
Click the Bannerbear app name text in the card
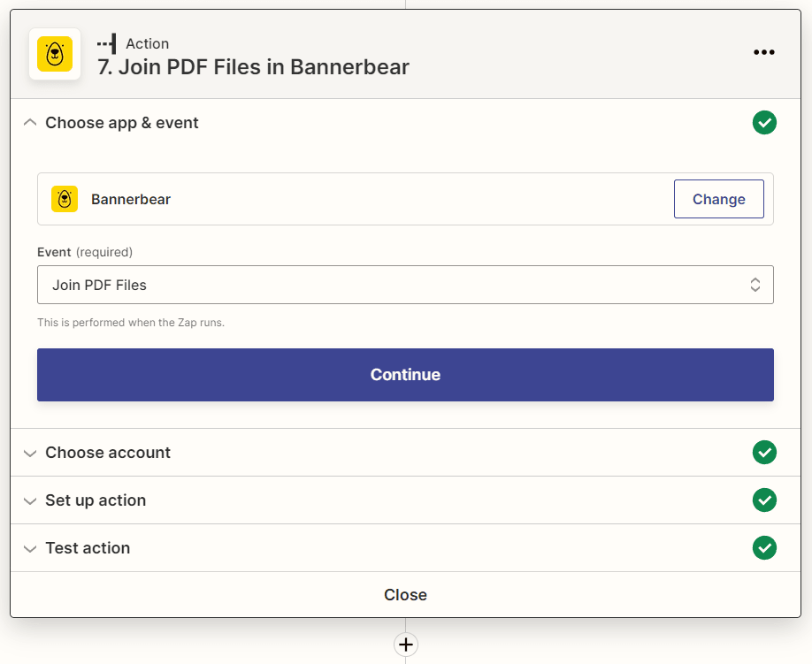(130, 199)
